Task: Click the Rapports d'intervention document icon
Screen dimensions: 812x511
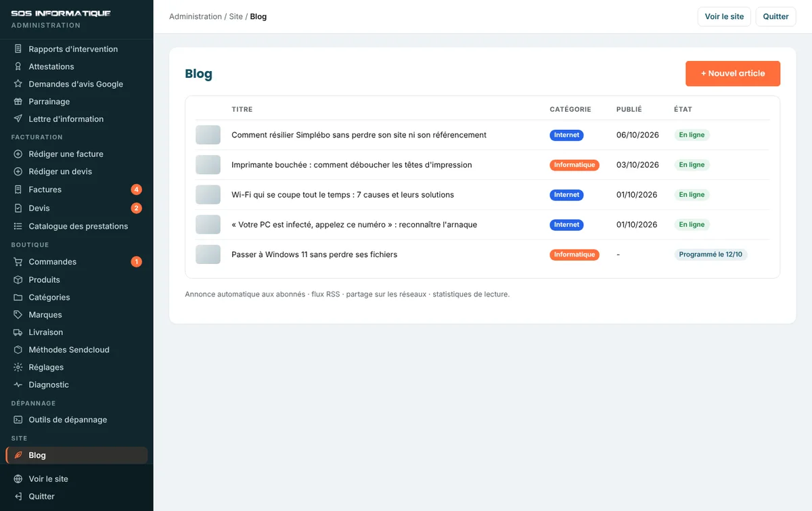Action: click(18, 49)
